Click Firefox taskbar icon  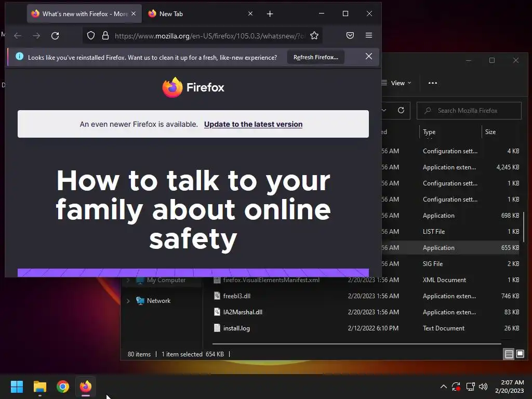(86, 387)
